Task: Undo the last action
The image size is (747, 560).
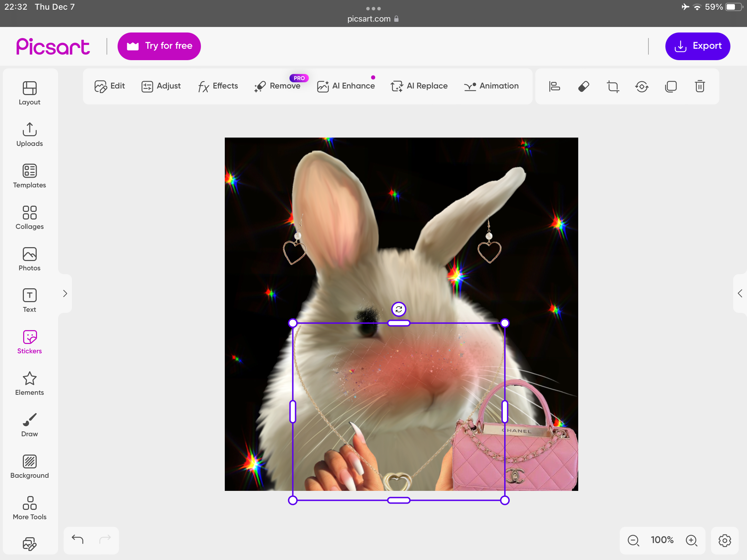Action: click(77, 539)
